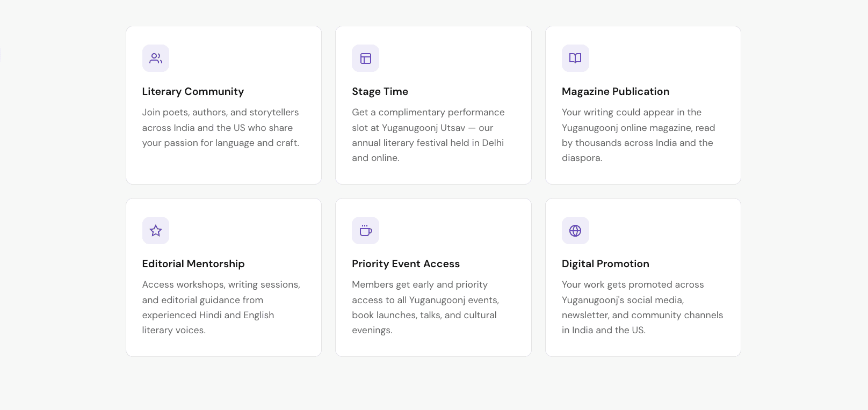
Task: Click the globe icon for Digital Promotion
Action: point(575,230)
